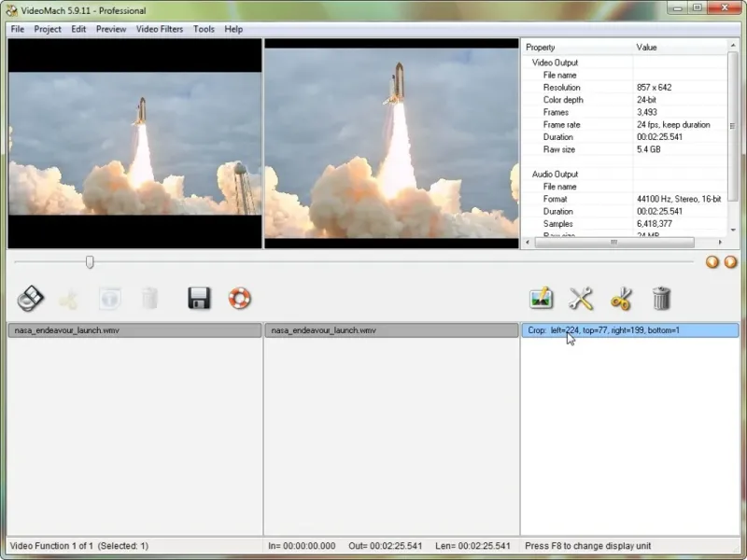Click the open media file icon
747x560 pixels.
[31, 299]
